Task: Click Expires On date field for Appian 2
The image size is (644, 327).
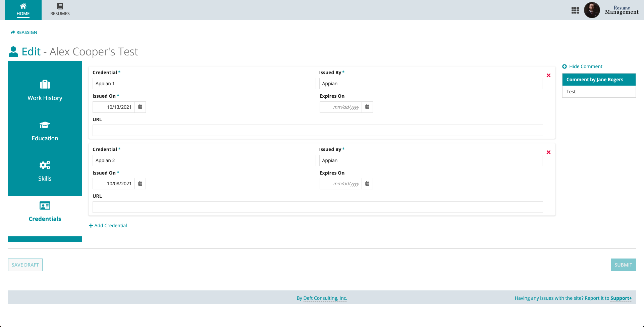Action: click(341, 184)
